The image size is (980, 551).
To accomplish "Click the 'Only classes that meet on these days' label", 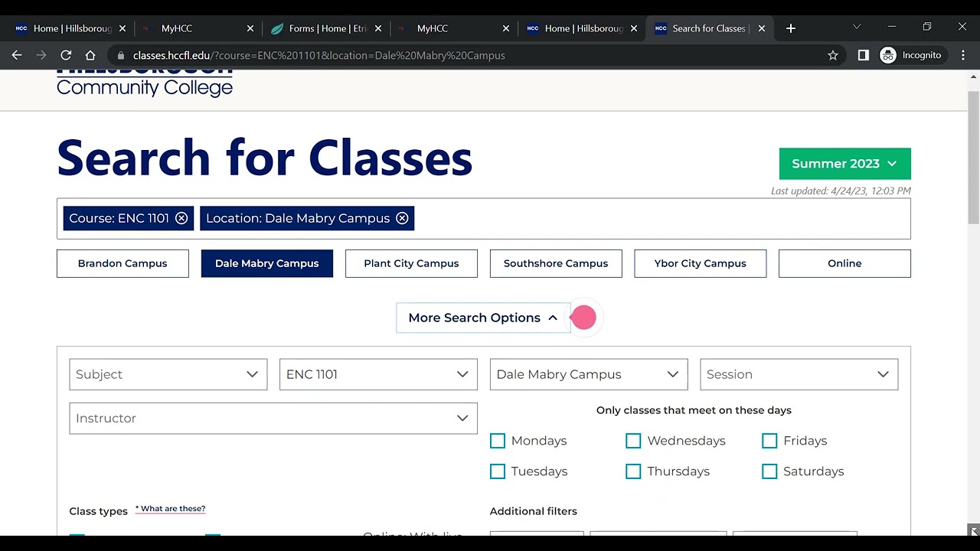I will tap(694, 410).
